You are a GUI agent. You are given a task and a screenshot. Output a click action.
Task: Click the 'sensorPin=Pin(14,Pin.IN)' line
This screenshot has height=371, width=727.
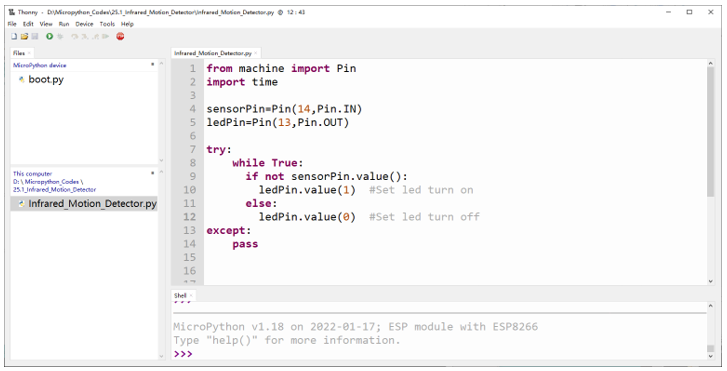click(284, 109)
